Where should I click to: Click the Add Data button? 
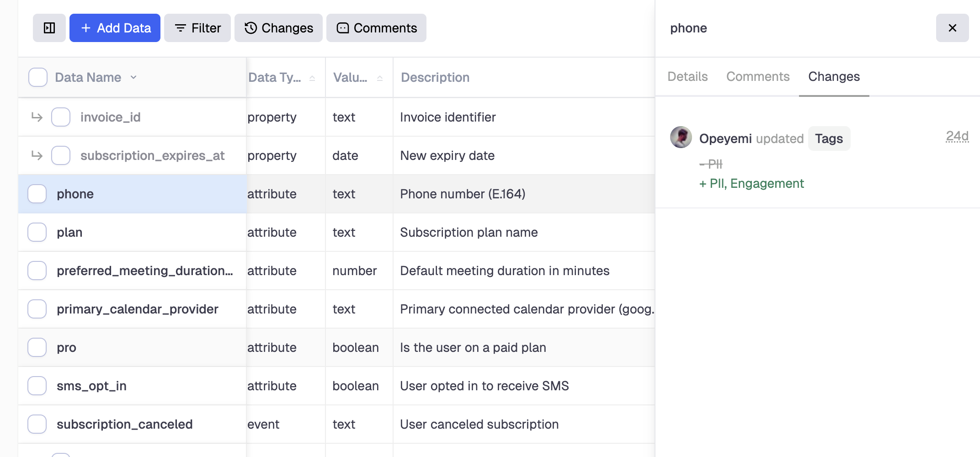(115, 28)
